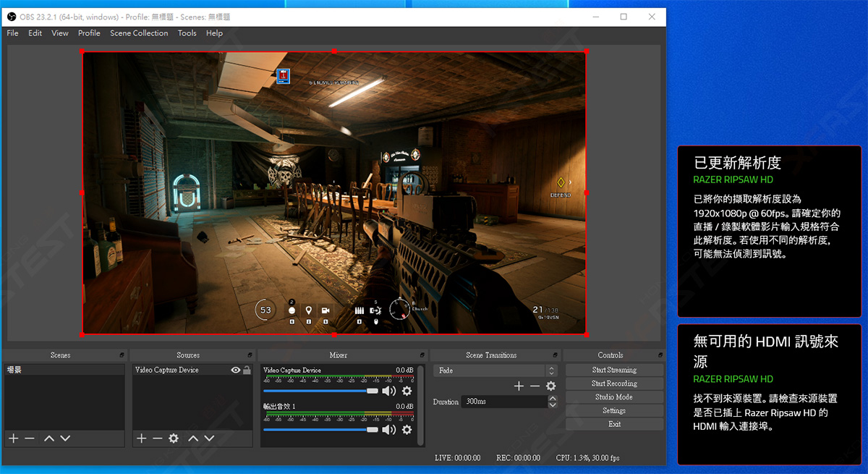The height and width of the screenshot is (474, 868).
Task: Remove scene transition with minus icon
Action: coord(535,386)
